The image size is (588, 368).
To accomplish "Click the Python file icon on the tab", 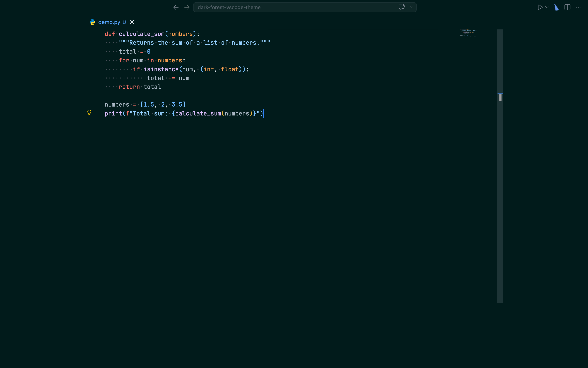I will pyautogui.click(x=92, y=22).
